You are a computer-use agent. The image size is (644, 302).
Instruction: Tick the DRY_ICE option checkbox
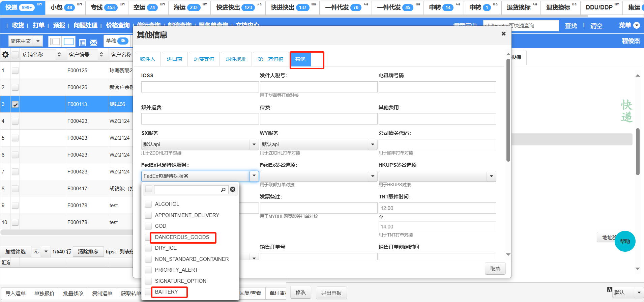coord(148,248)
